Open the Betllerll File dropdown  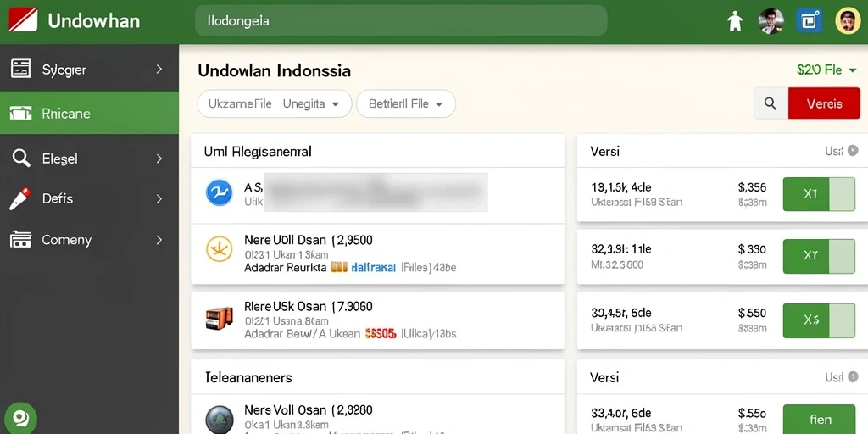pos(406,103)
